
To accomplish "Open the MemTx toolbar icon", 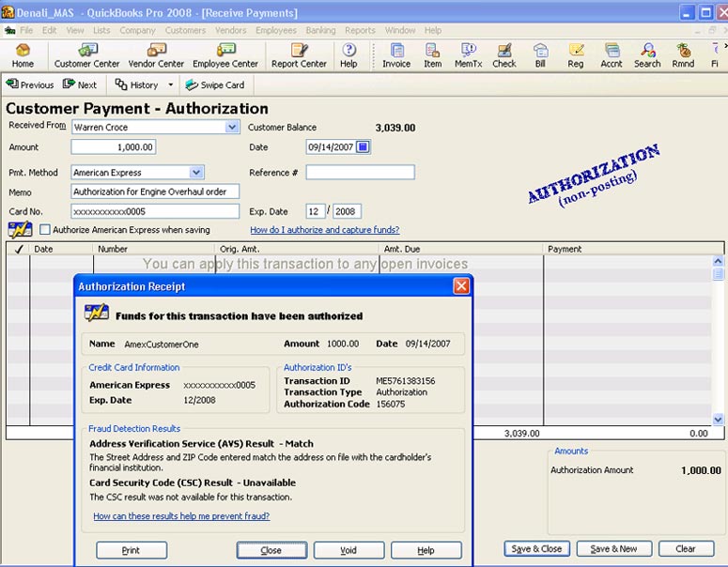I will click(469, 55).
